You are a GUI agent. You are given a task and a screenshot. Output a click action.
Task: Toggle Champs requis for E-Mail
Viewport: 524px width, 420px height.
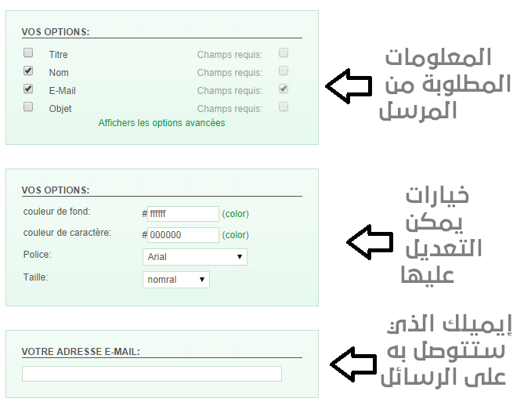(x=284, y=89)
